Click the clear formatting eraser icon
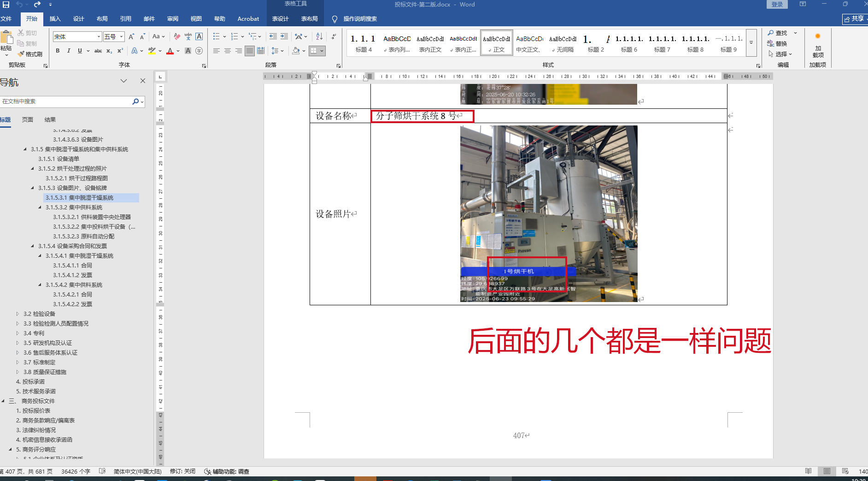The width and height of the screenshot is (868, 481). (x=177, y=36)
